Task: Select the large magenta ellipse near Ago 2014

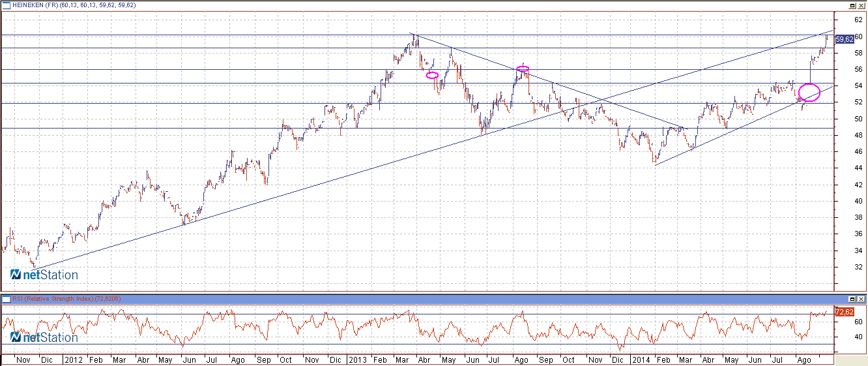Action: [x=809, y=93]
